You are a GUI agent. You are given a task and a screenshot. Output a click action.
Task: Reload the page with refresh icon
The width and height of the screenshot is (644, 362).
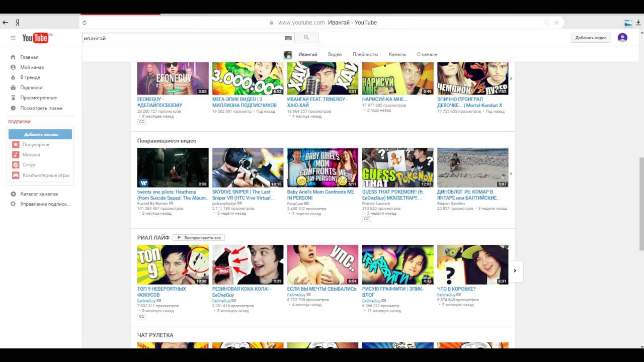pos(85,23)
